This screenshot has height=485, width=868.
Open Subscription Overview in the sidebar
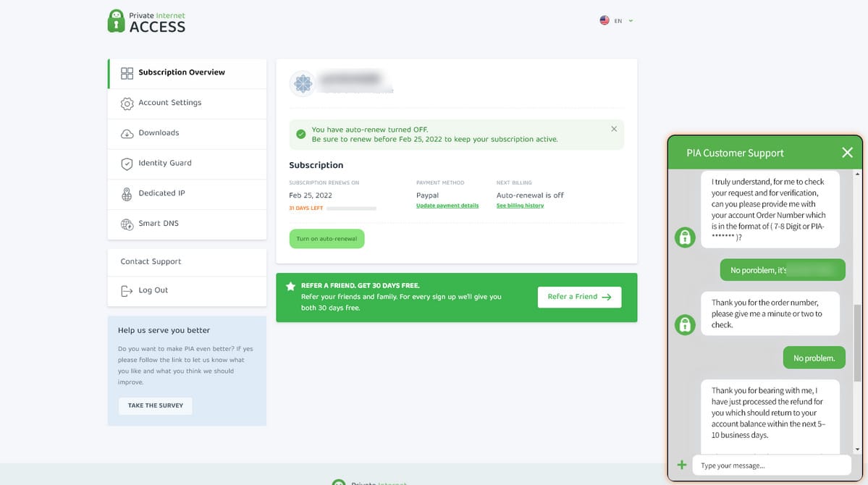tap(187, 73)
